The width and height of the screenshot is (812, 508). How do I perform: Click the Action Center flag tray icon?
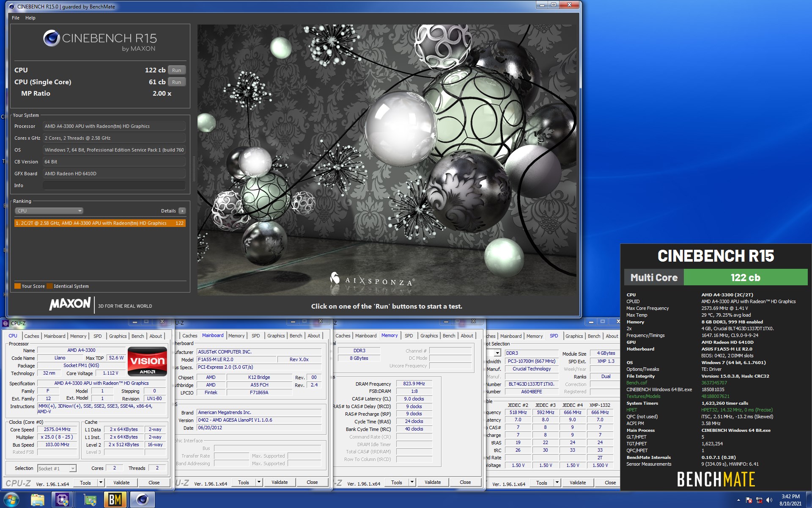click(x=749, y=500)
